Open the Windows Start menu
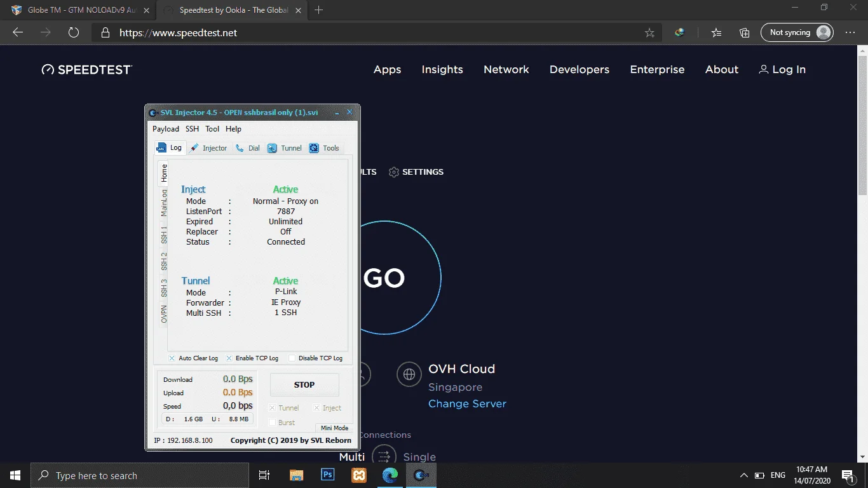Image resolution: width=868 pixels, height=488 pixels. (15, 475)
